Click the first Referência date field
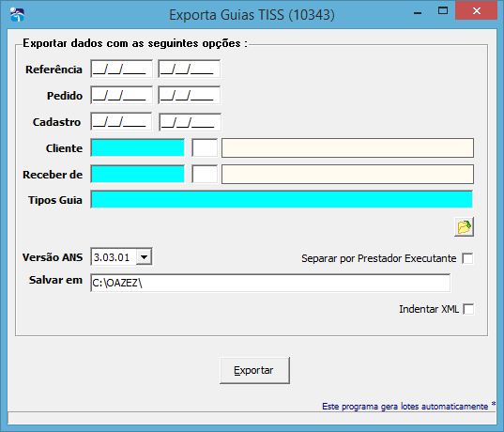504x432 pixels. click(121, 69)
